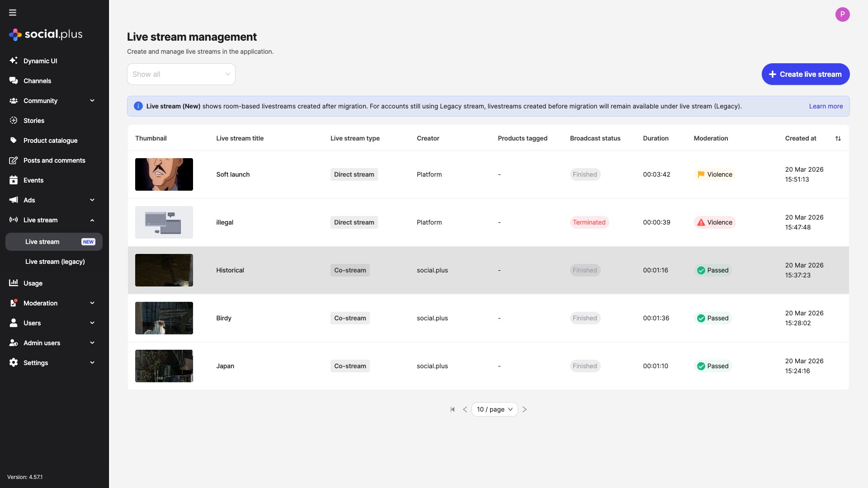
Task: Expand the Ads section chevron
Action: (x=92, y=200)
